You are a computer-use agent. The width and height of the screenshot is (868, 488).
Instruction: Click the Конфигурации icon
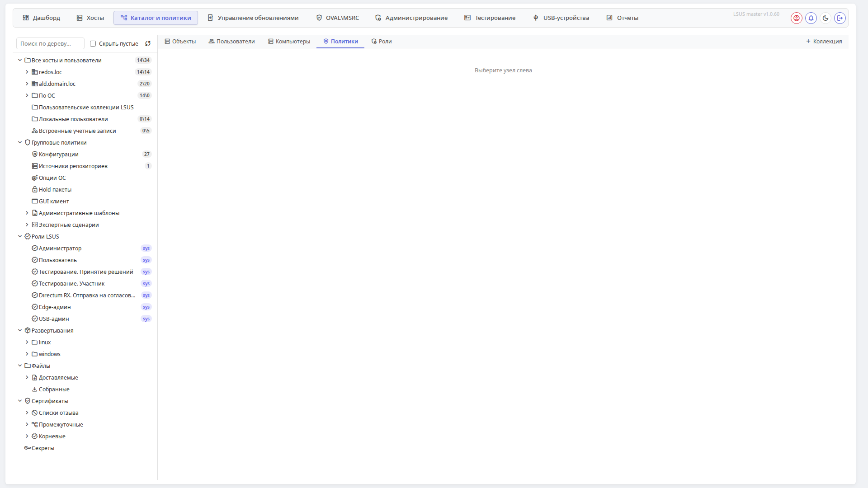click(35, 154)
